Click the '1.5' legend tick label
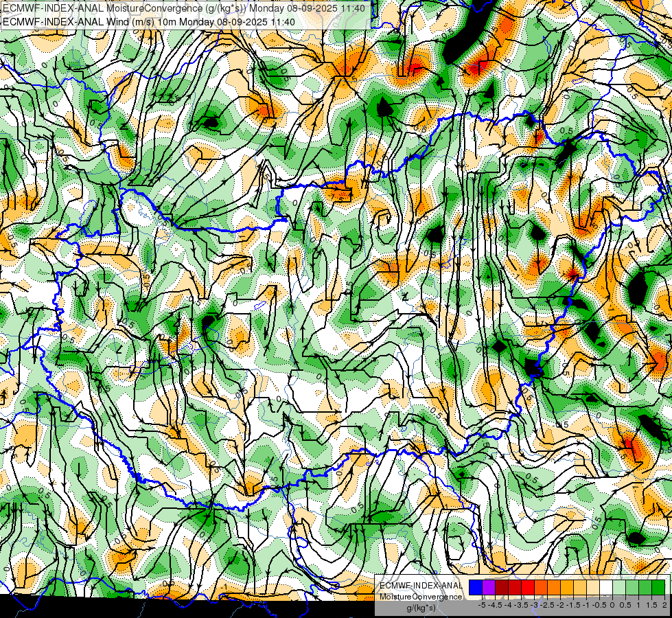Viewport: 672px width, 618px height. pos(651,605)
